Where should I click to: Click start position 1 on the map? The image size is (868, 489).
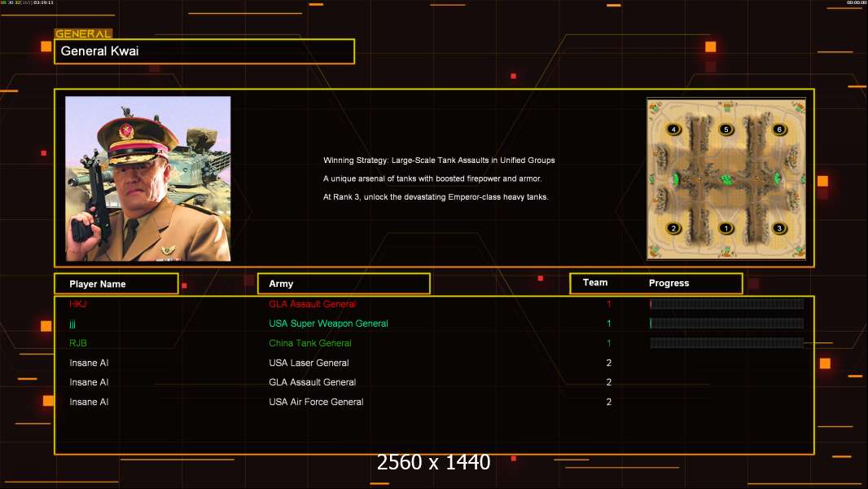726,228
